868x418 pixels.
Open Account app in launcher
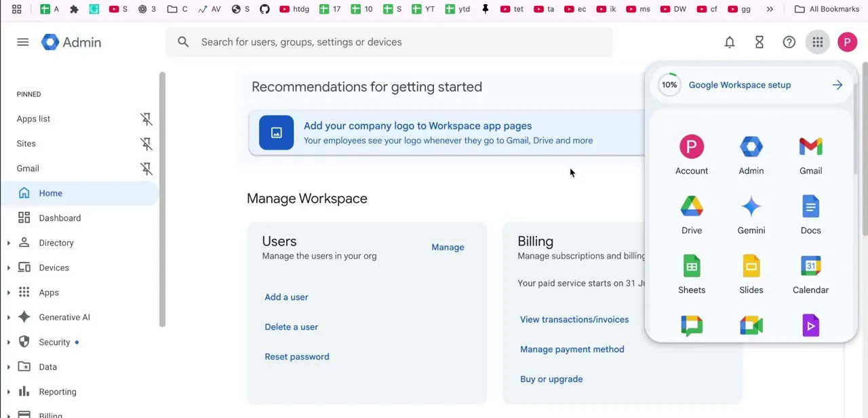[x=692, y=155]
